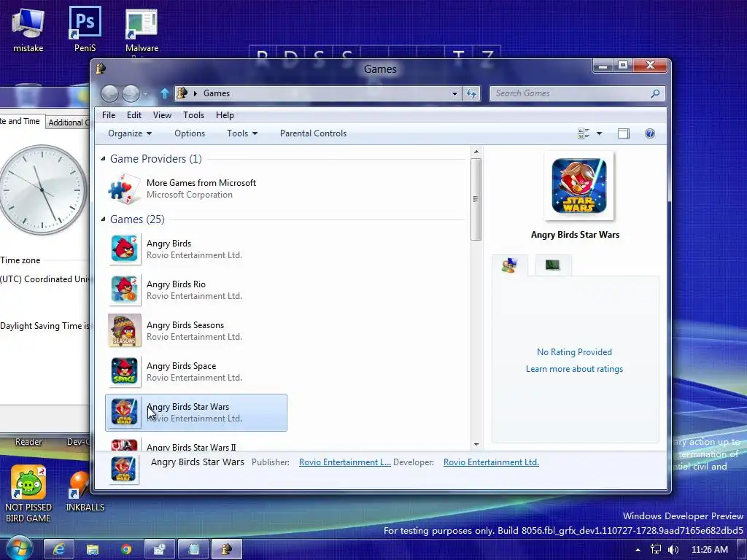Switch to the Date and Time taskbar button
747x560 pixels.
160,550
